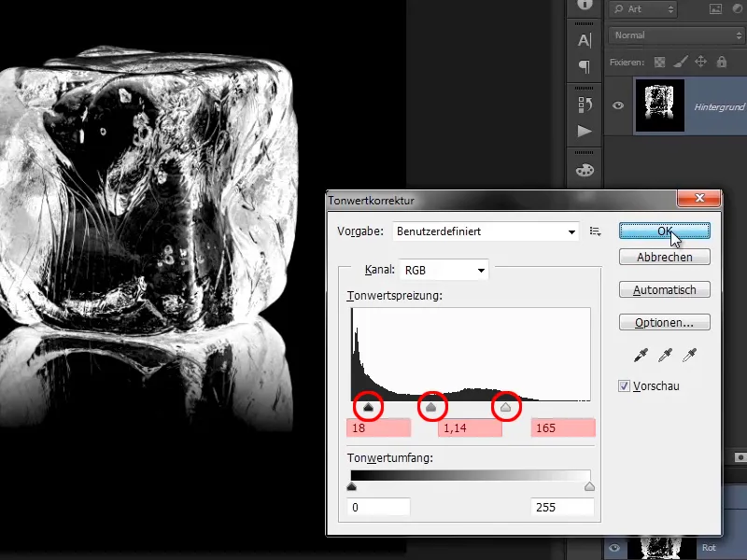
Task: Click the white output level slider
Action: (589, 486)
